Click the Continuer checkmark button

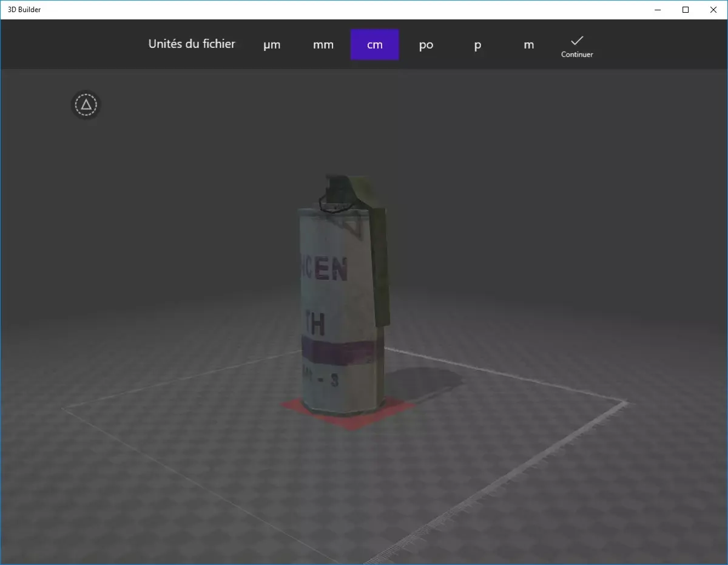click(x=577, y=46)
